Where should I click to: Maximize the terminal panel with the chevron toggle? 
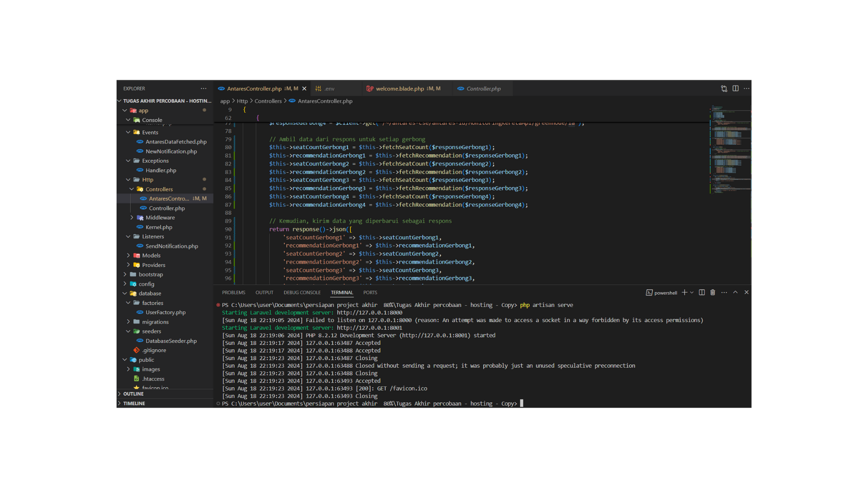click(736, 292)
